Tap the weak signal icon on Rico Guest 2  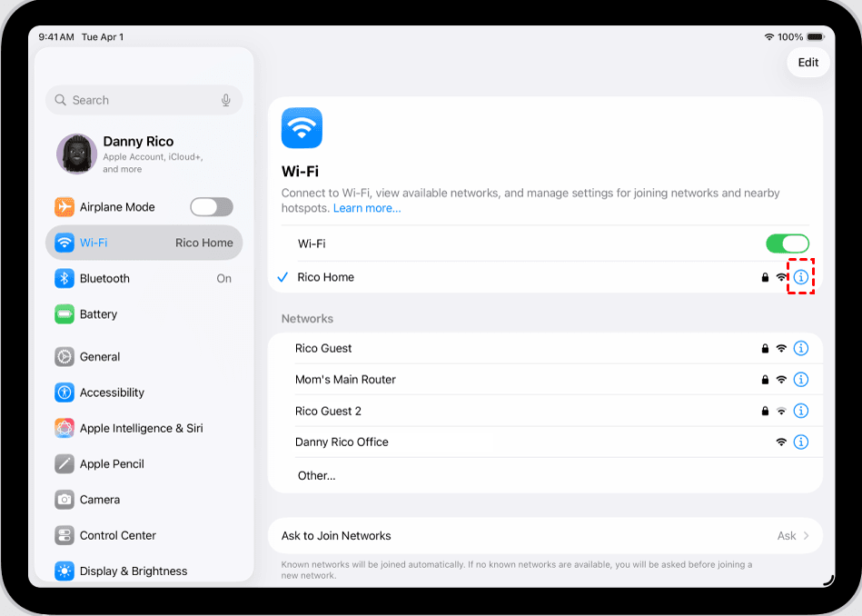coord(781,411)
